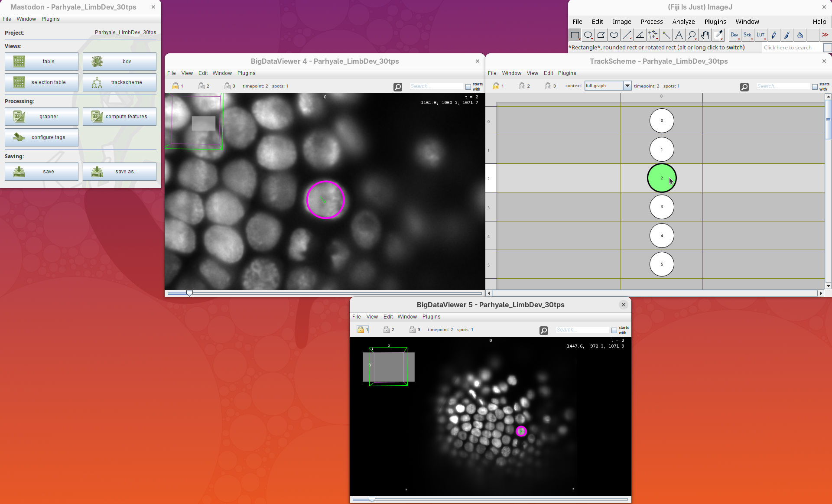This screenshot has width=832, height=504.
Task: Click the TrackScheme search magnifier icon
Action: pyautogui.click(x=744, y=87)
